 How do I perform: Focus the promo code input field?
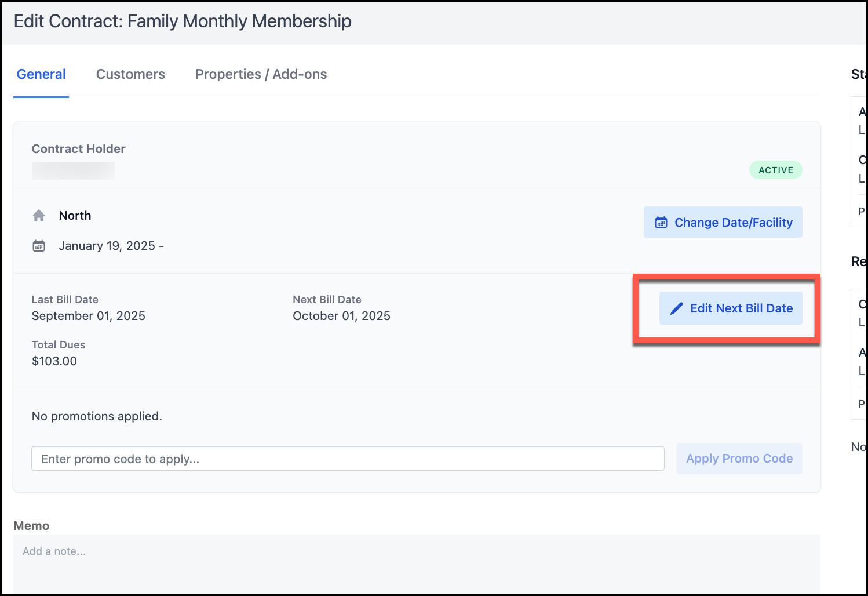(348, 459)
